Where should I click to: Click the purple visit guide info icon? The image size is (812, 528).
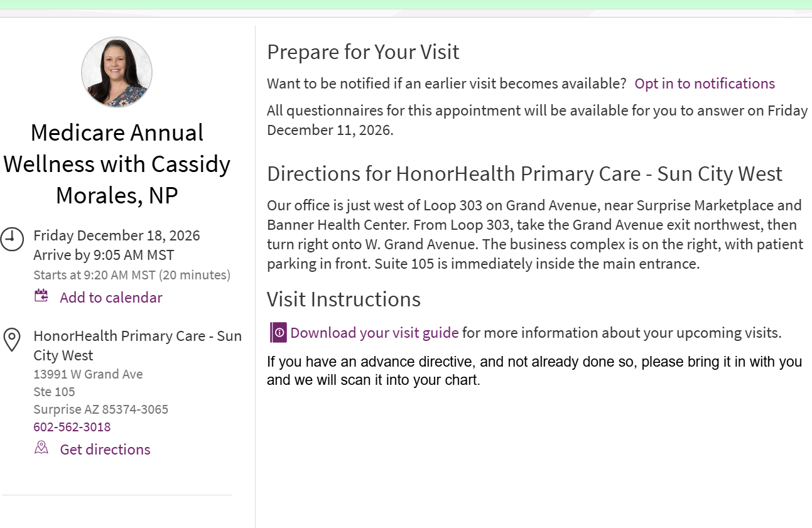tap(278, 332)
